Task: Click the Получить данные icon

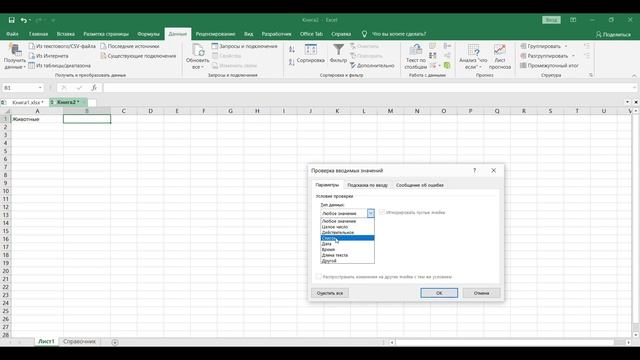Action: pos(15,51)
